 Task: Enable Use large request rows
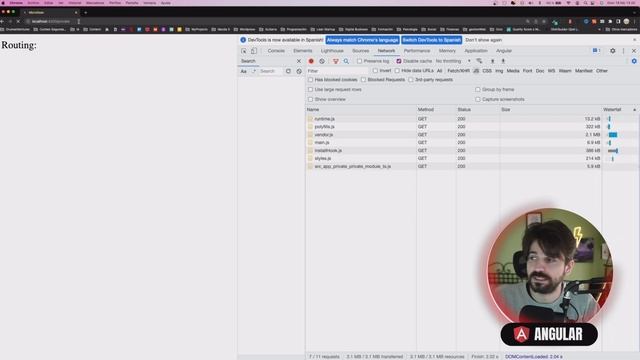click(x=311, y=89)
